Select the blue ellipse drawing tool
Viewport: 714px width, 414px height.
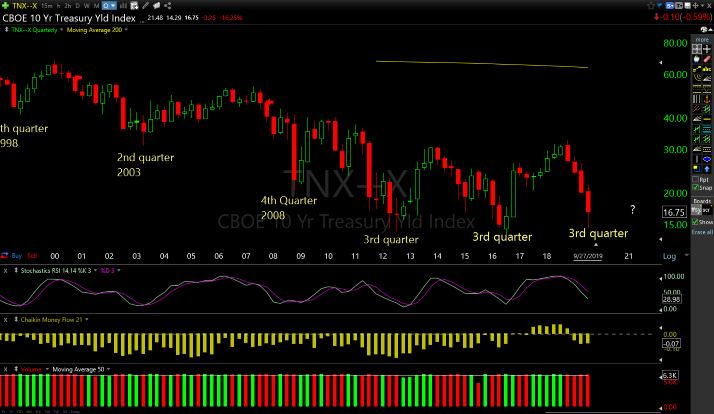pyautogui.click(x=707, y=159)
